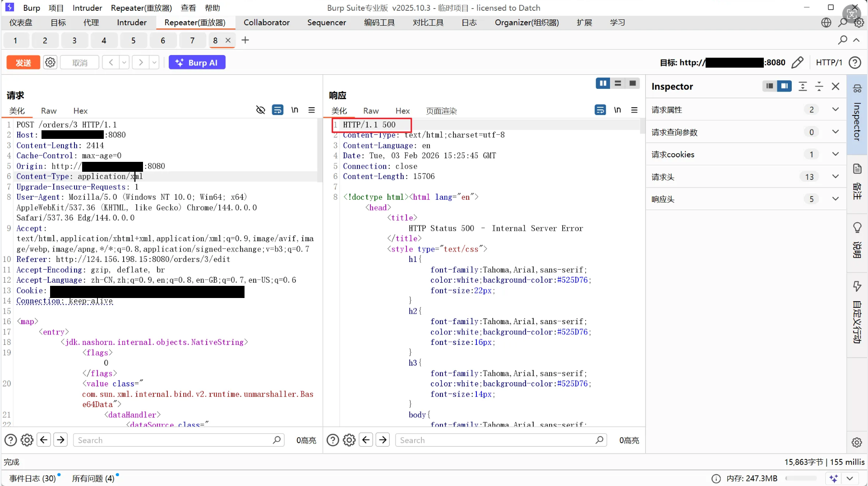Toggle word wrap in request pane
868x486 pixels.
point(277,110)
